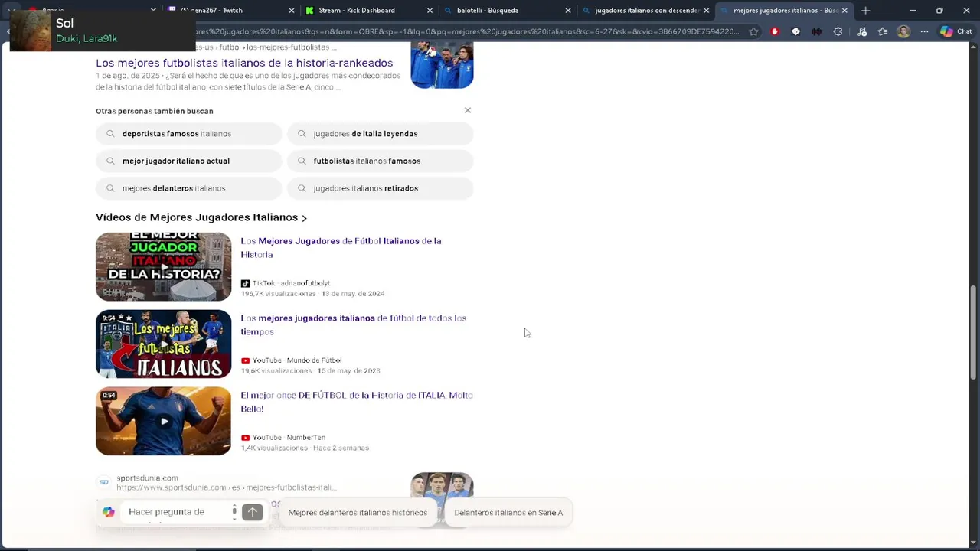980x551 pixels.
Task: Play the Los mejores futbolistas Italianos thumbnail
Action: click(x=163, y=344)
